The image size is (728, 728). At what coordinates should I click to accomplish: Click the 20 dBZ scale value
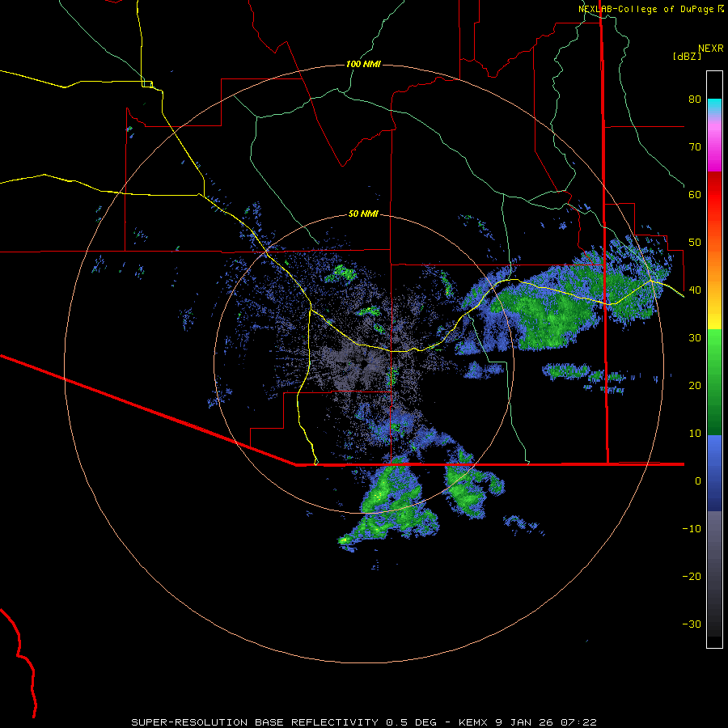695,385
